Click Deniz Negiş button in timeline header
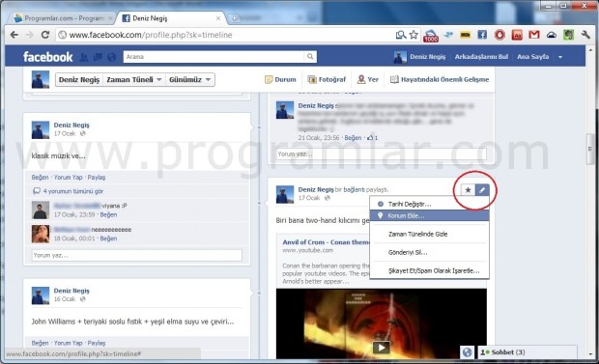599x364 pixels. (79, 79)
